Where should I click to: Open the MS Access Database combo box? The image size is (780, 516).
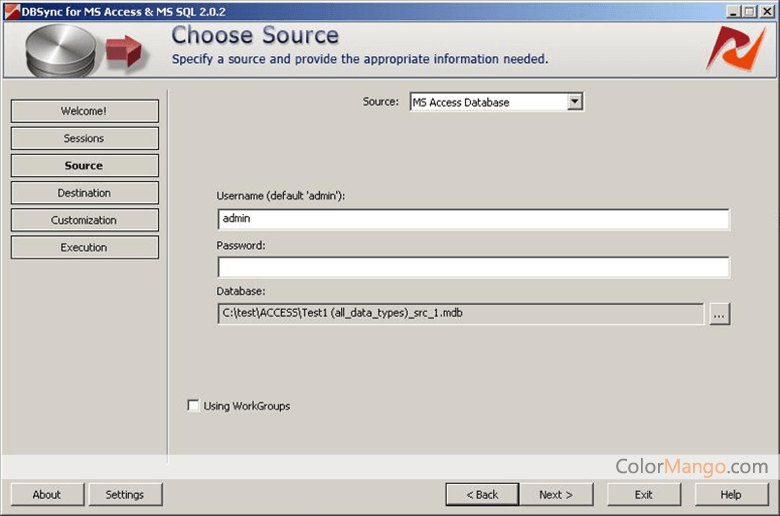point(496,102)
